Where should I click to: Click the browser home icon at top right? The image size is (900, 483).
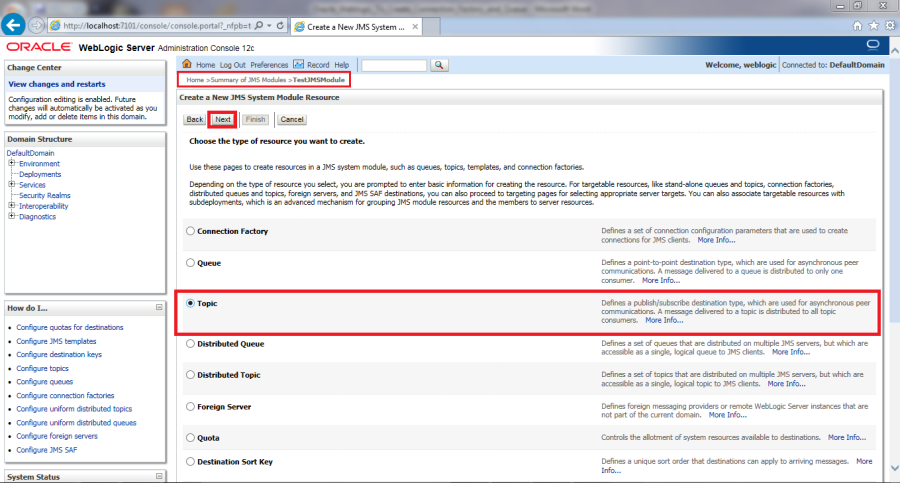[x=857, y=24]
